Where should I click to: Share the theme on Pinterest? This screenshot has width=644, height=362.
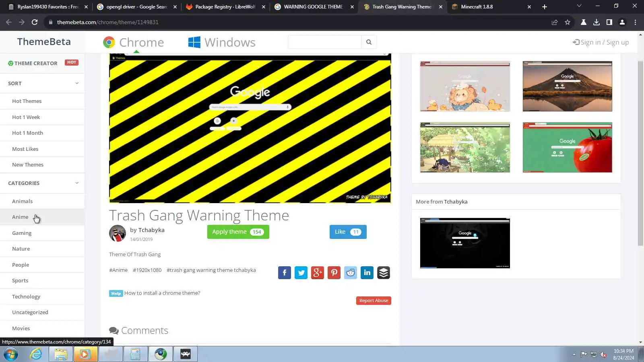point(334,273)
